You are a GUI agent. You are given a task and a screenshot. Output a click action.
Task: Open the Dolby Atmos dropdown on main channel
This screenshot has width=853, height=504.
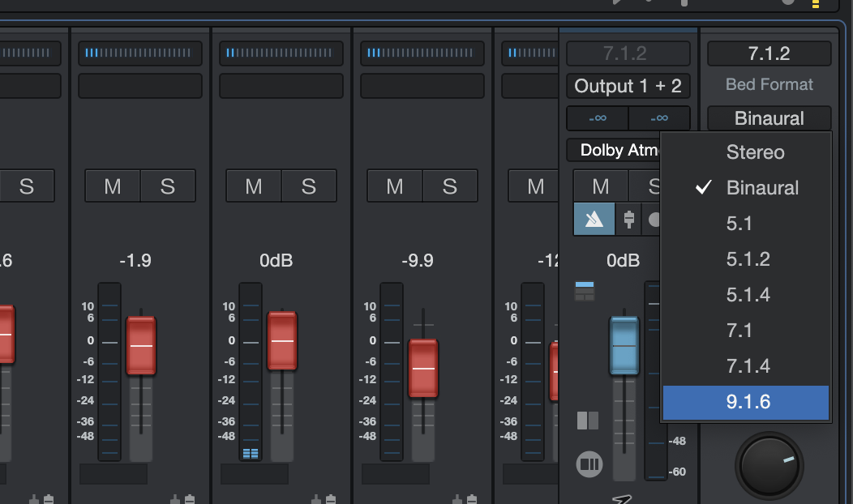tap(614, 150)
